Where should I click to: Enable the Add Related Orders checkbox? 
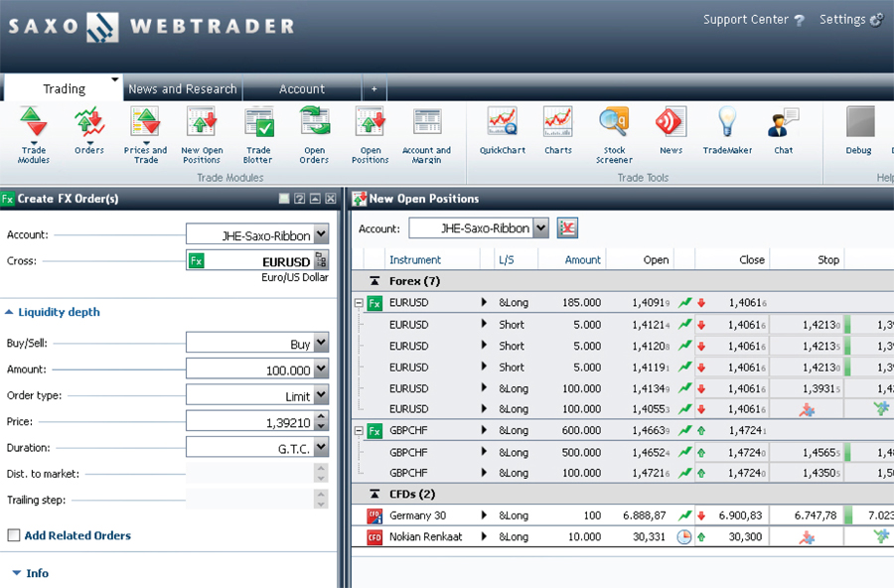[14, 535]
